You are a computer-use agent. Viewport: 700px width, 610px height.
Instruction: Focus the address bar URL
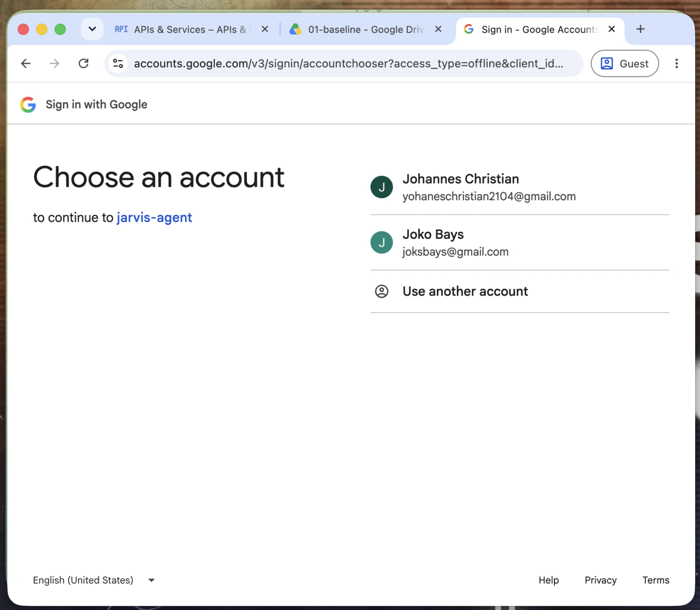point(348,64)
